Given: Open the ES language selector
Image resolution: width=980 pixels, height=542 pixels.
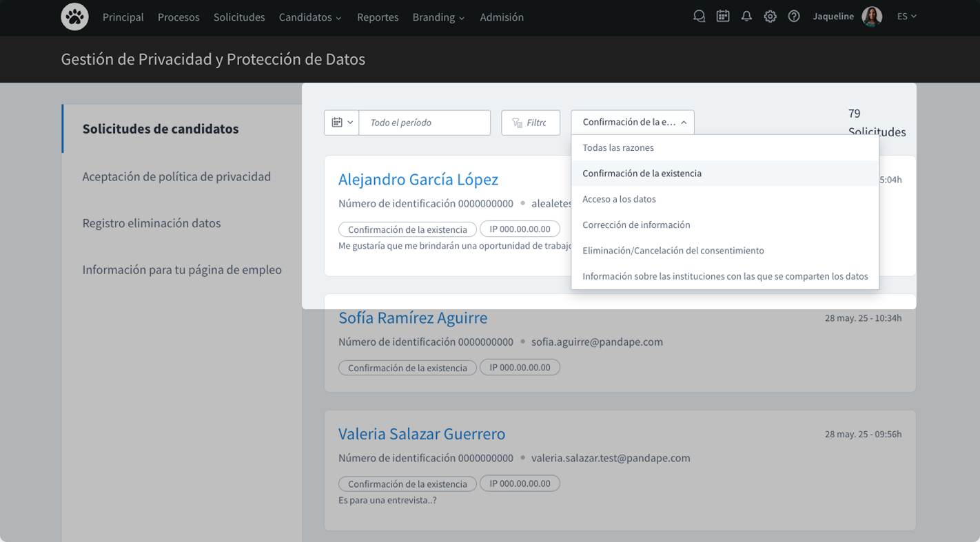Looking at the screenshot, I should coord(906,17).
